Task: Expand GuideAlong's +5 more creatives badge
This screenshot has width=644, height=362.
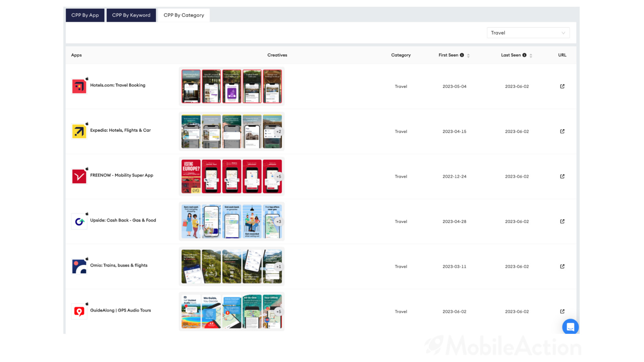Action: pos(278,312)
